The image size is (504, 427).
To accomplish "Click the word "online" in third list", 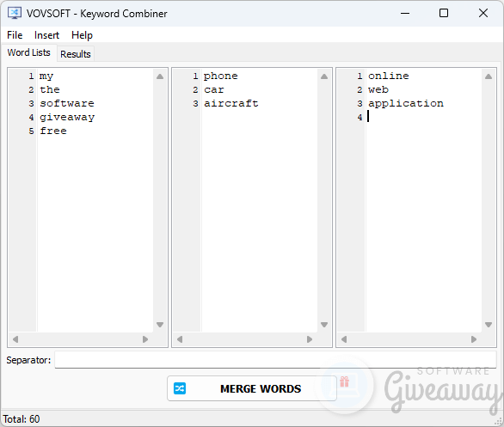I will 388,76.
